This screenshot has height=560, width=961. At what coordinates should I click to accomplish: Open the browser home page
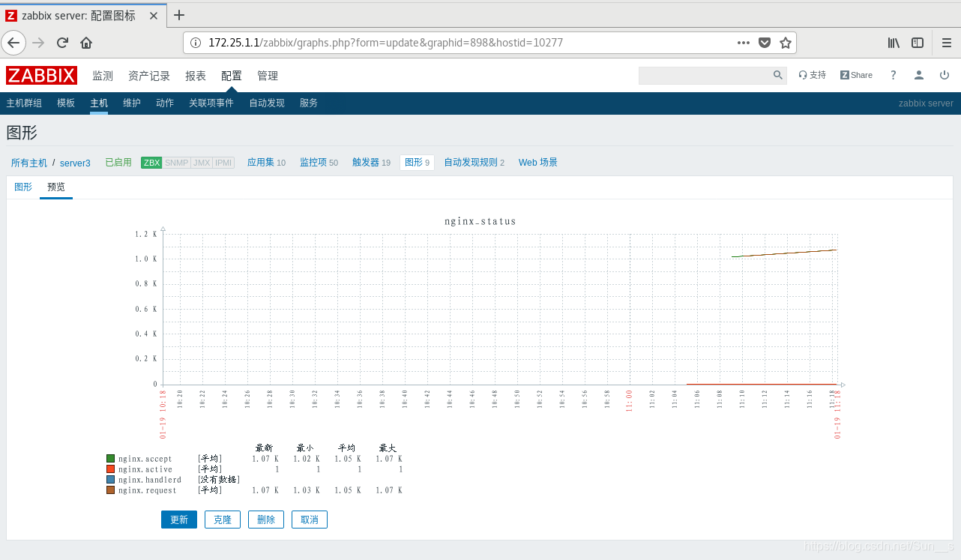coord(86,43)
